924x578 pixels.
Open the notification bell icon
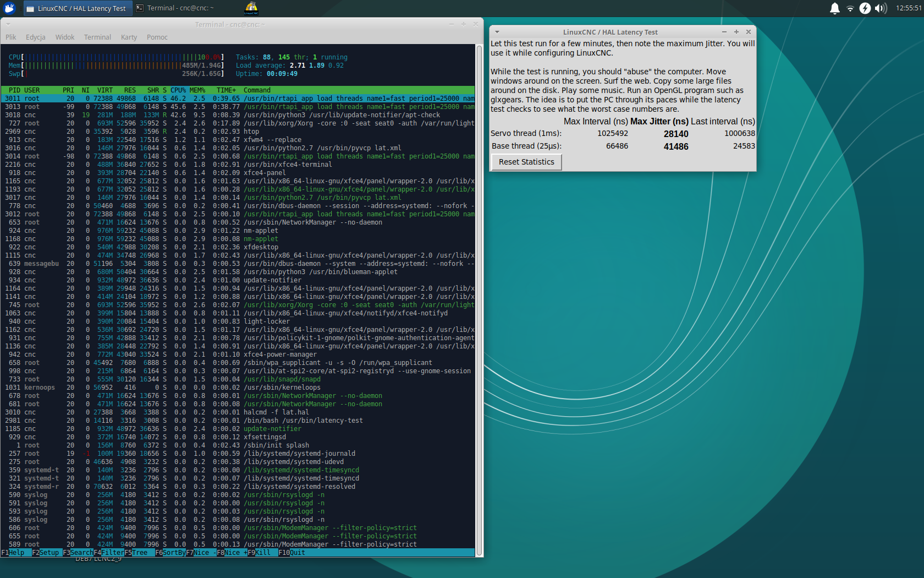coord(834,8)
